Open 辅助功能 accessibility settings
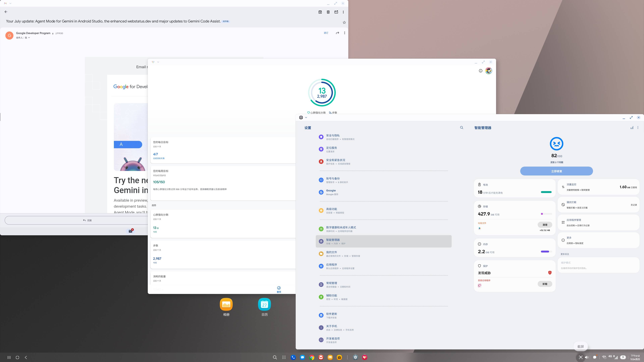The height and width of the screenshot is (362, 644). (384, 297)
